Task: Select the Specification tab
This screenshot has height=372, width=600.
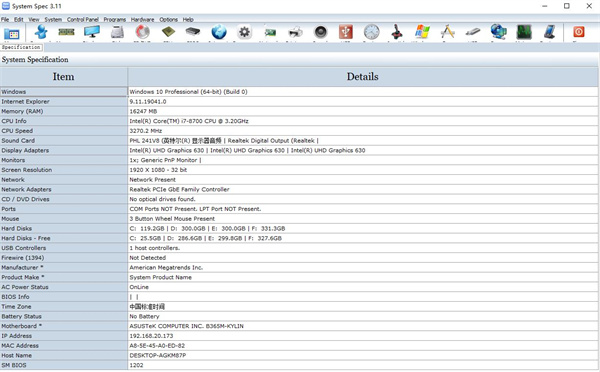Action: [x=21, y=47]
